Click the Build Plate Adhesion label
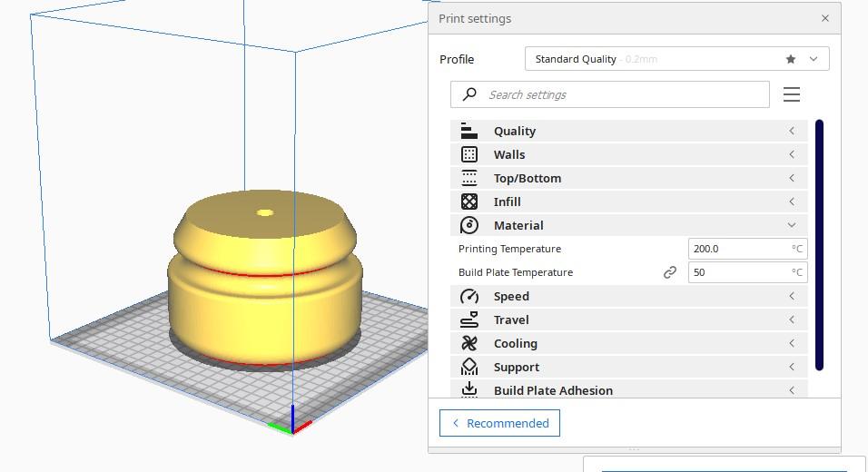 click(x=553, y=390)
